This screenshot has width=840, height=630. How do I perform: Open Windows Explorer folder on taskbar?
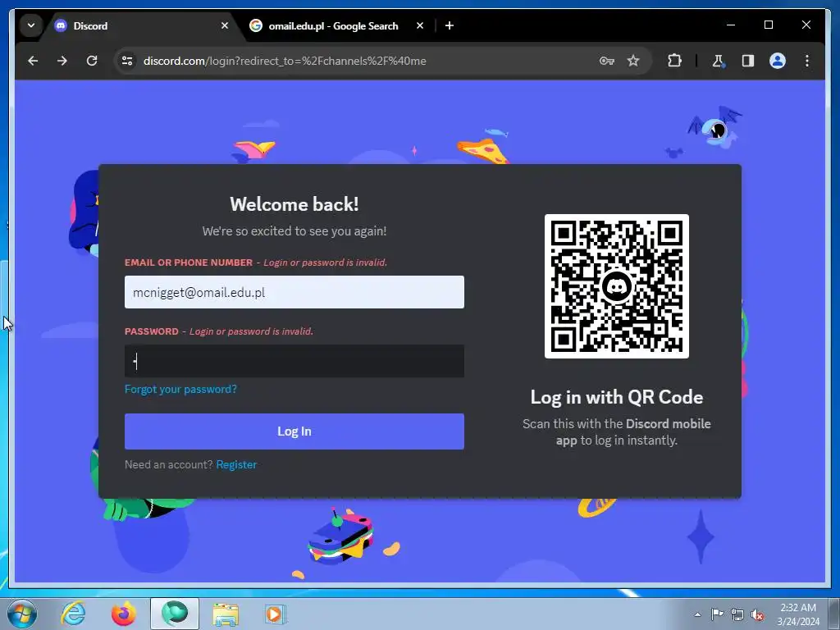[226, 614]
